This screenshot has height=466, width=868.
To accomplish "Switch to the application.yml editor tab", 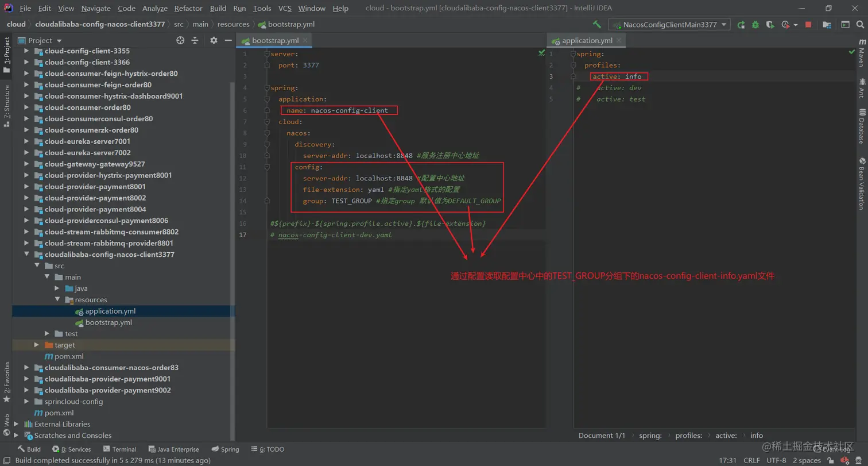I will coord(587,40).
